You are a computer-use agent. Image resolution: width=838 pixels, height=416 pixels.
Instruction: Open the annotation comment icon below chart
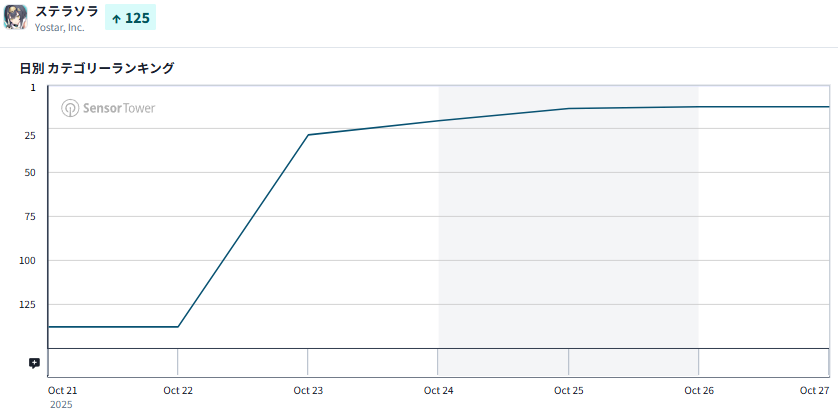coord(34,363)
